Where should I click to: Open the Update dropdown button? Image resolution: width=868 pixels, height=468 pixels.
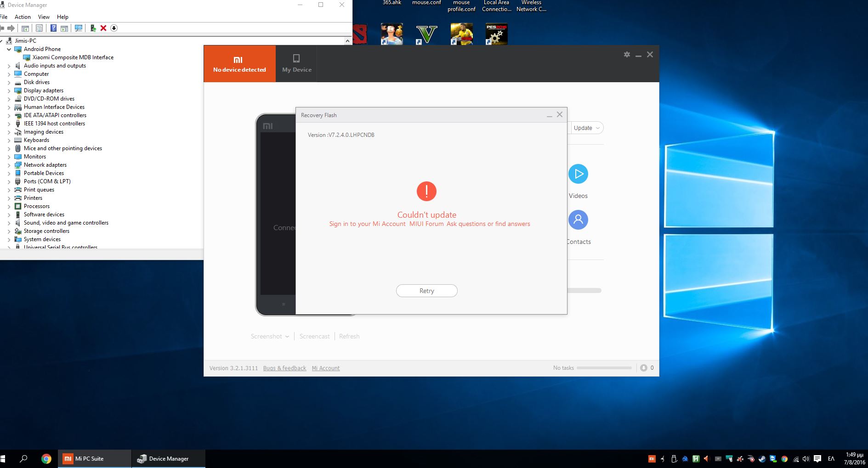[x=587, y=128]
